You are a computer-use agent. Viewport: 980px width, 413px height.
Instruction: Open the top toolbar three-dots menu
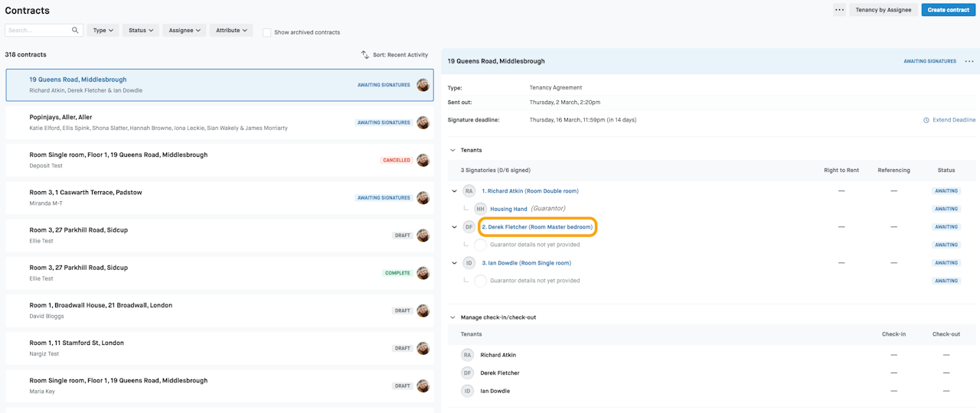point(839,10)
